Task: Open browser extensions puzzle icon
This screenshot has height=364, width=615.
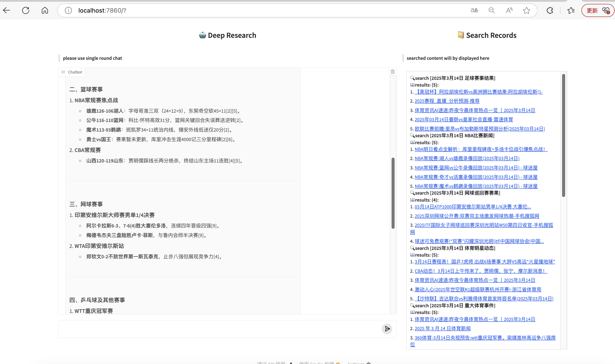Action: 550,10
